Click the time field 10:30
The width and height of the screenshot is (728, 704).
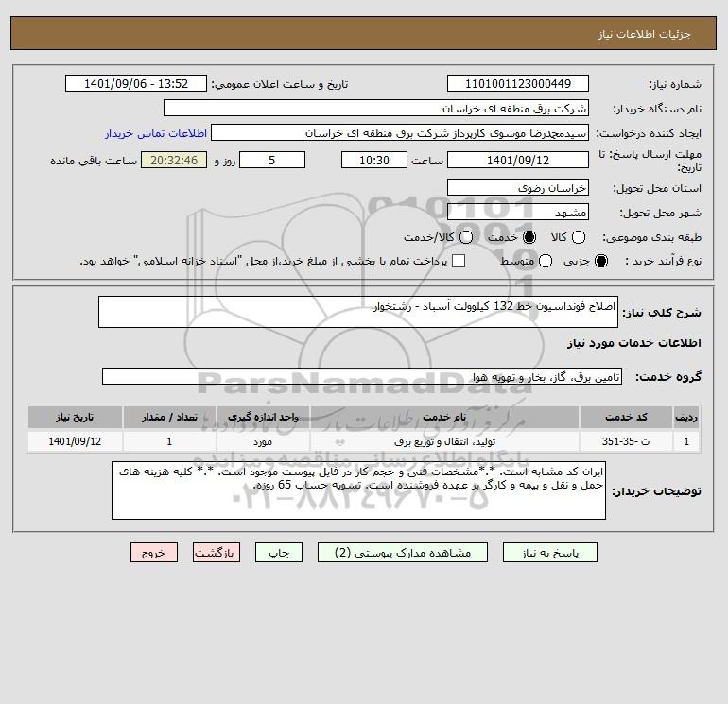(374, 160)
